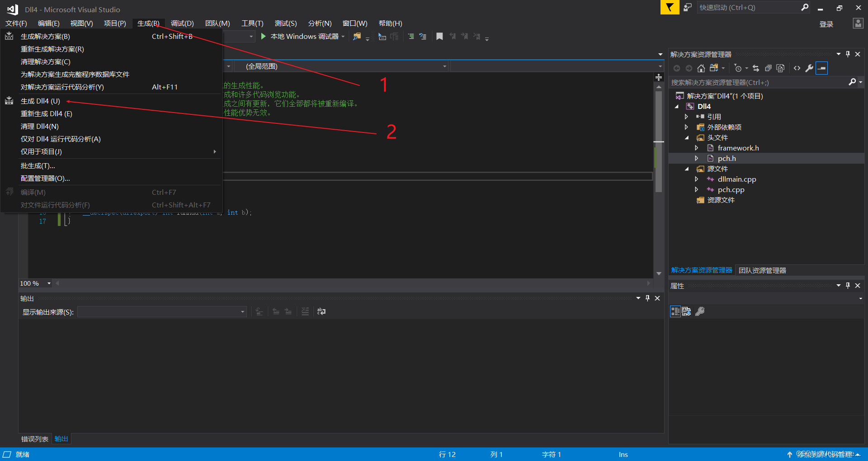
Task: Pin the 解决方案资源管理器 panel
Action: tap(848, 54)
